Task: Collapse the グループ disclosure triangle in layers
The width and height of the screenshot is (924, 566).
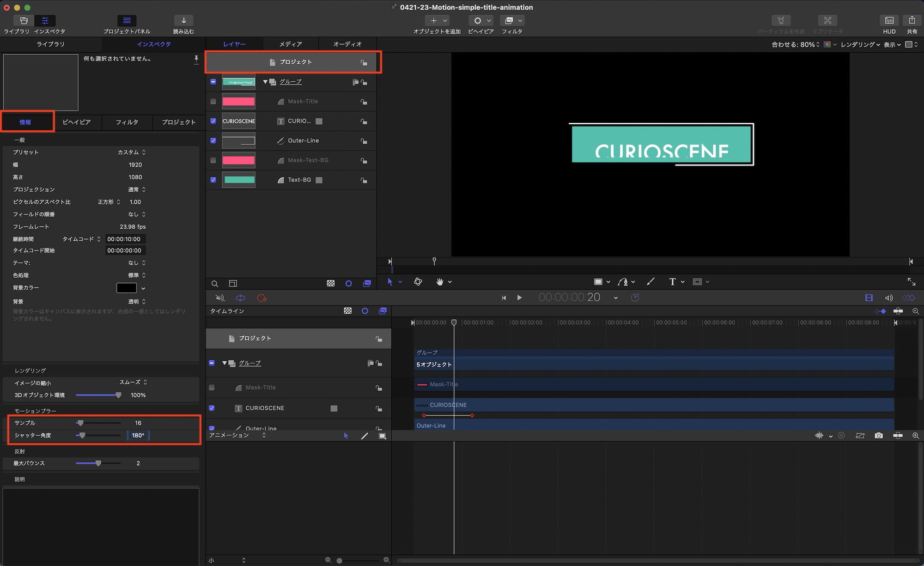Action: [x=265, y=82]
